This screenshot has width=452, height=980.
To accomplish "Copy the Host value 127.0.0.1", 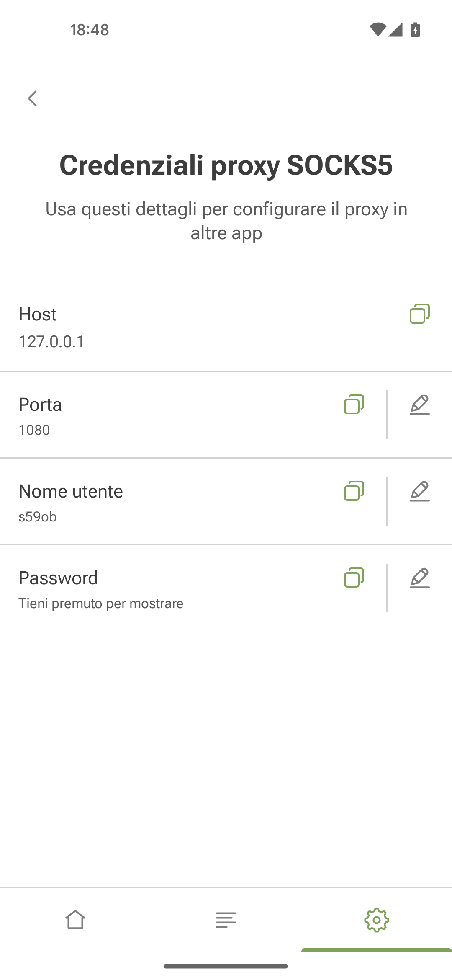I will [420, 314].
